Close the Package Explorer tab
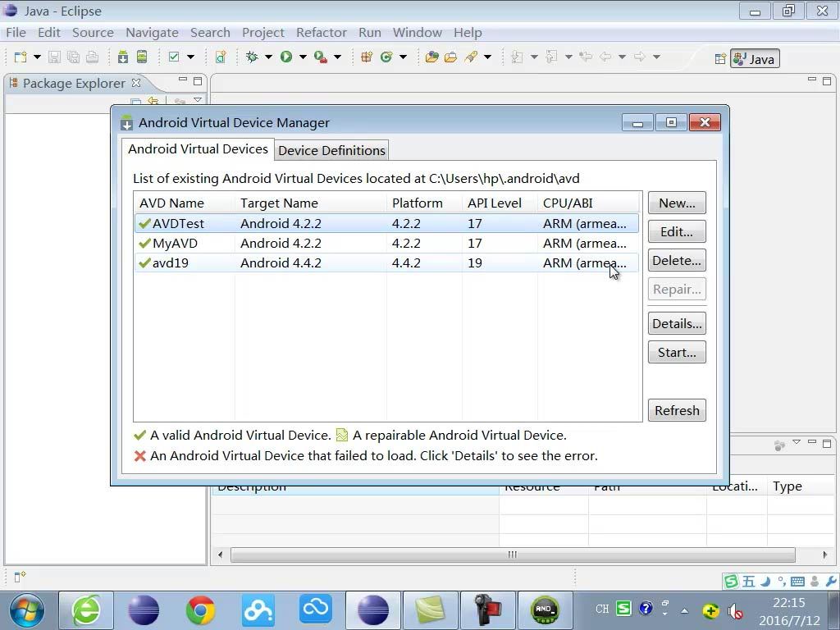This screenshot has width=840, height=630. 136,83
